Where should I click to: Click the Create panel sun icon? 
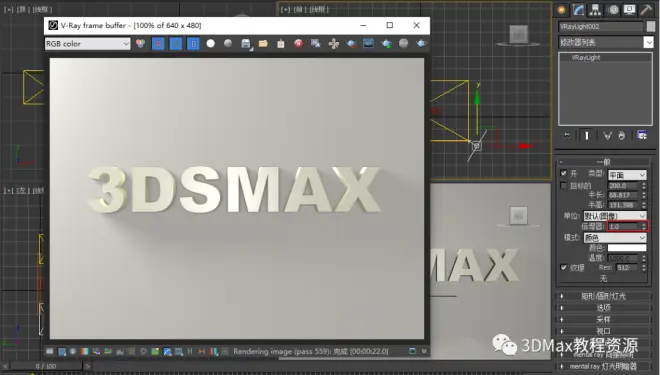point(561,10)
